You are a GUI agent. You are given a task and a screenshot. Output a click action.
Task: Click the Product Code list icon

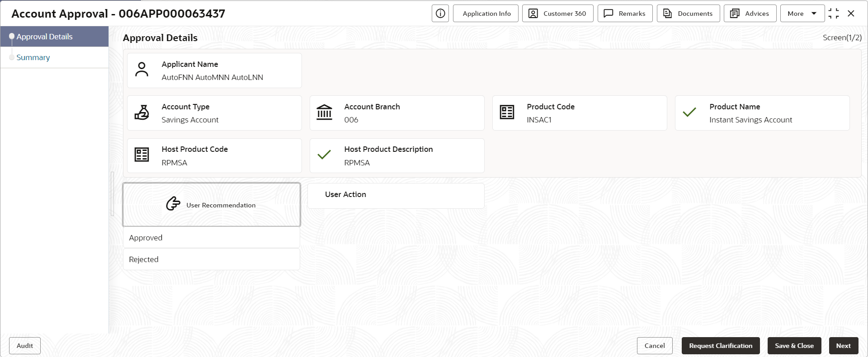(x=507, y=113)
